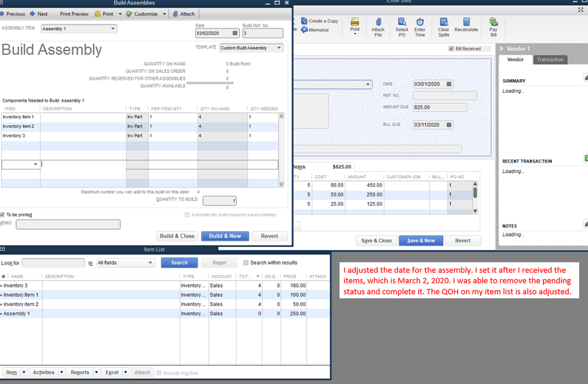Click Revert in Build Assemblies window
588x384 pixels.
[x=269, y=236]
